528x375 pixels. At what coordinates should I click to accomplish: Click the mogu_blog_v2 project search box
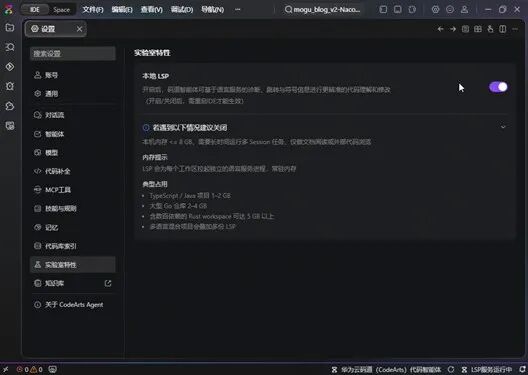[x=322, y=9]
